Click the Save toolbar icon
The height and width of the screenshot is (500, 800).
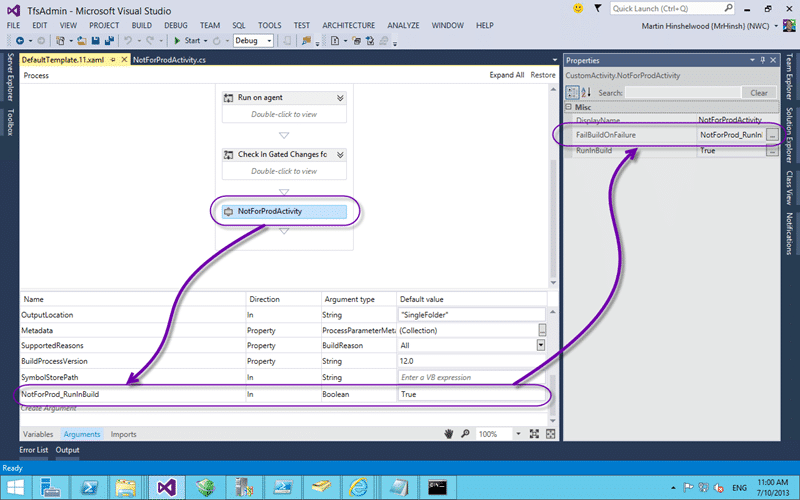coord(95,41)
